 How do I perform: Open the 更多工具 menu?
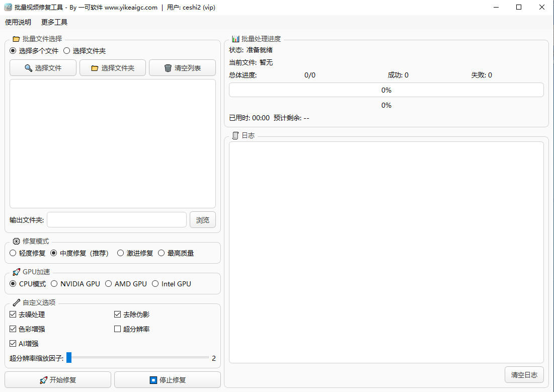[54, 22]
